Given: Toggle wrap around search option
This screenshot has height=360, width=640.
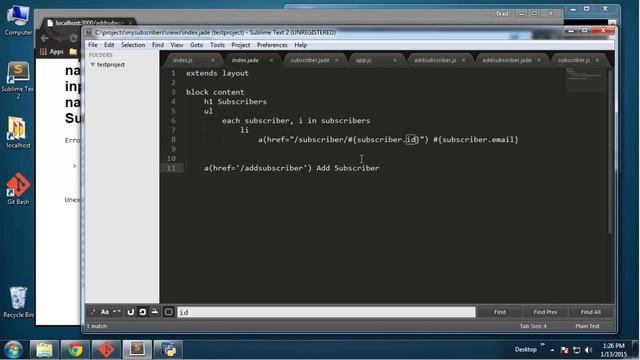Looking at the screenshot, I should pos(142,312).
